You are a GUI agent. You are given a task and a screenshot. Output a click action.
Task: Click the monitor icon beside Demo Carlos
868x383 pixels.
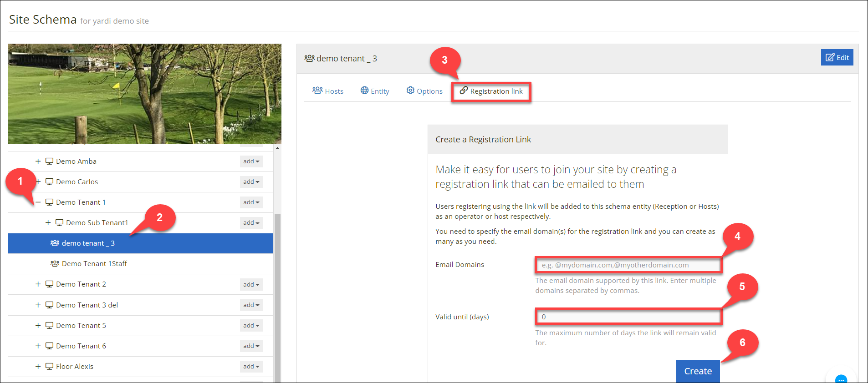(50, 181)
